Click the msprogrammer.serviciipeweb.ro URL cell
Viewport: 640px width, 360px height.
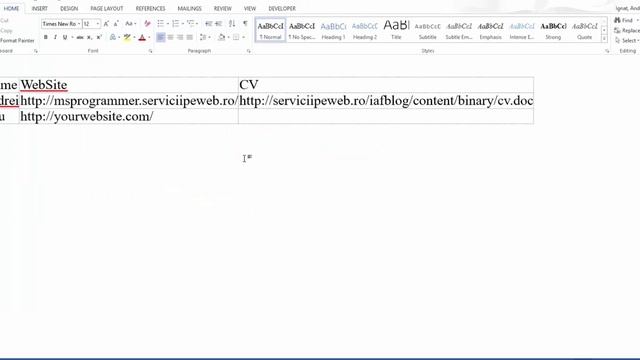[x=129, y=100]
